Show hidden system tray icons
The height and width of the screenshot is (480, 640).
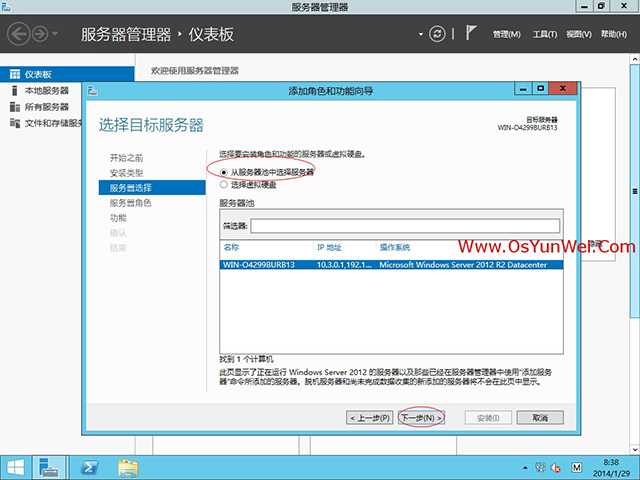[x=525, y=468]
